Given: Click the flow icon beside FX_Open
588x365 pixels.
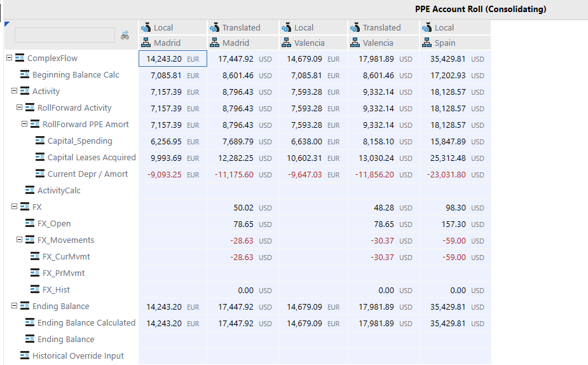Looking at the screenshot, I should (x=30, y=224).
